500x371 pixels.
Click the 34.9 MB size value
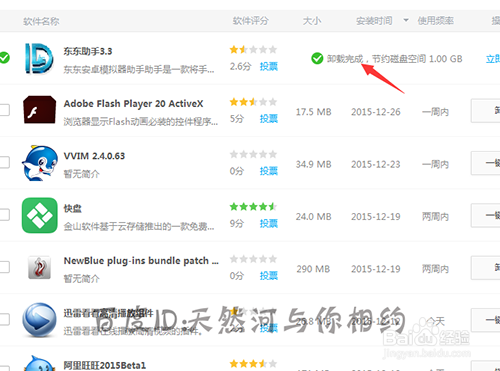(313, 164)
